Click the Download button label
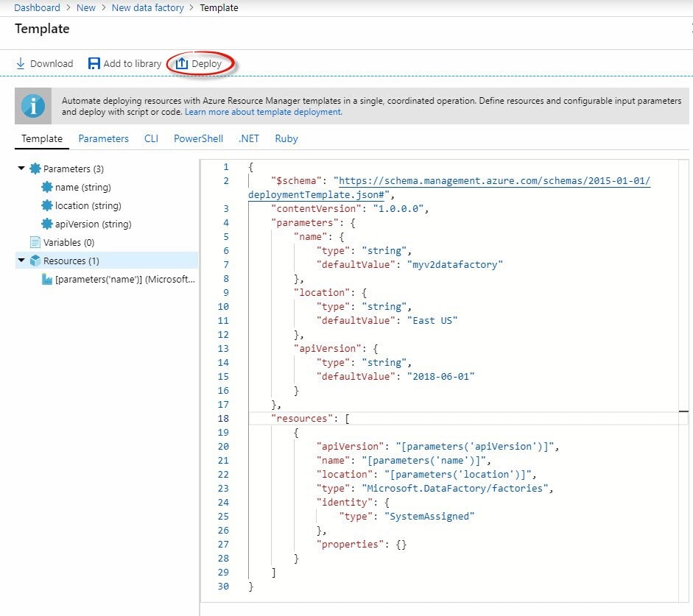Viewport: 693px width, 616px height. (x=52, y=63)
